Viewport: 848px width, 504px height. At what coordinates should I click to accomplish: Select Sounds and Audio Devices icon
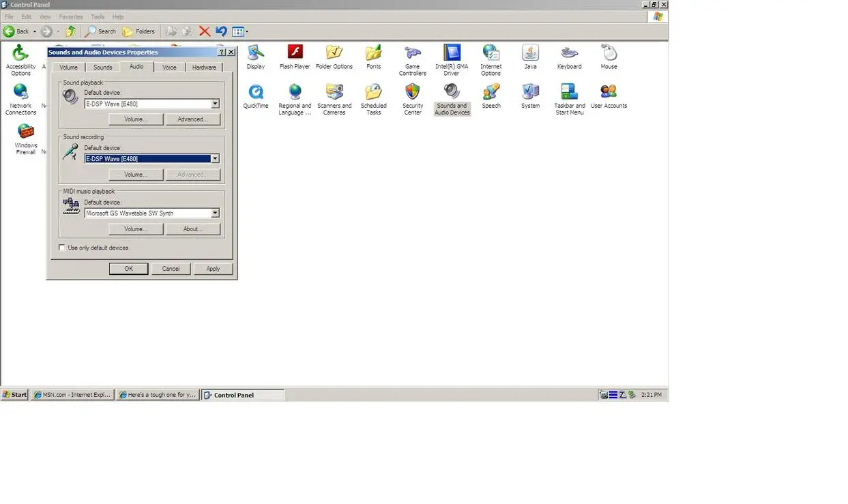(452, 100)
